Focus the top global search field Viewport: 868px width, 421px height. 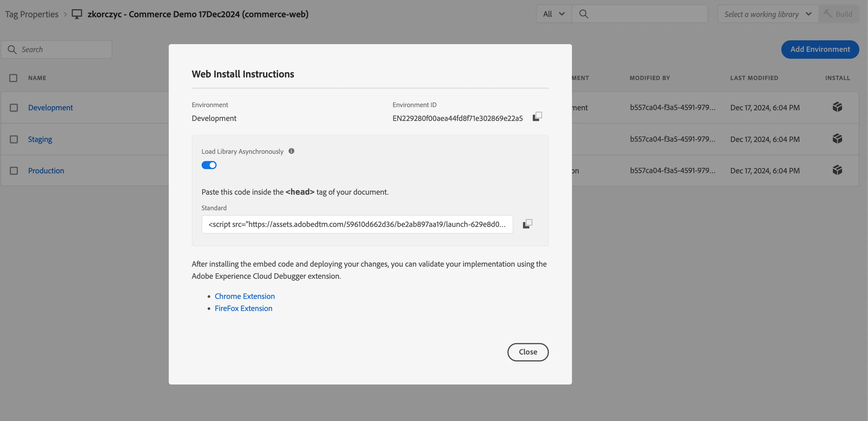point(640,14)
